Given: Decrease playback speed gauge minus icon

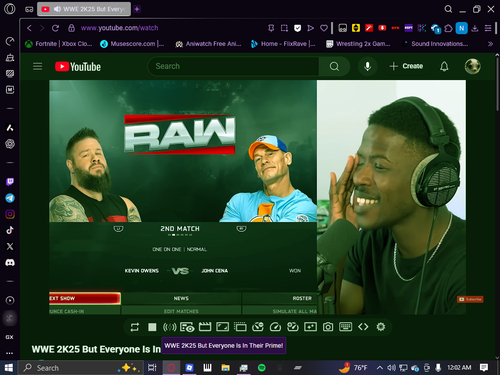Looking at the screenshot, I should (x=258, y=327).
